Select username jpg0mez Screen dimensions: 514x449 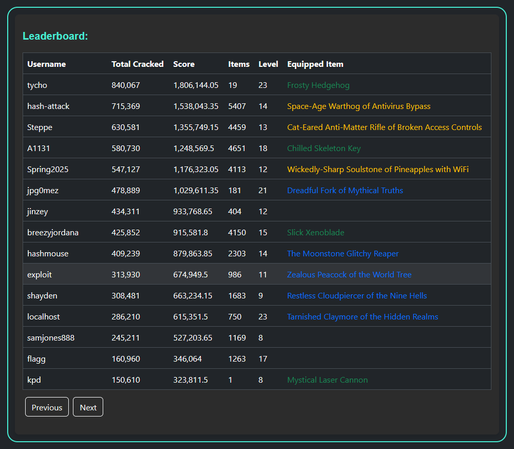42,190
